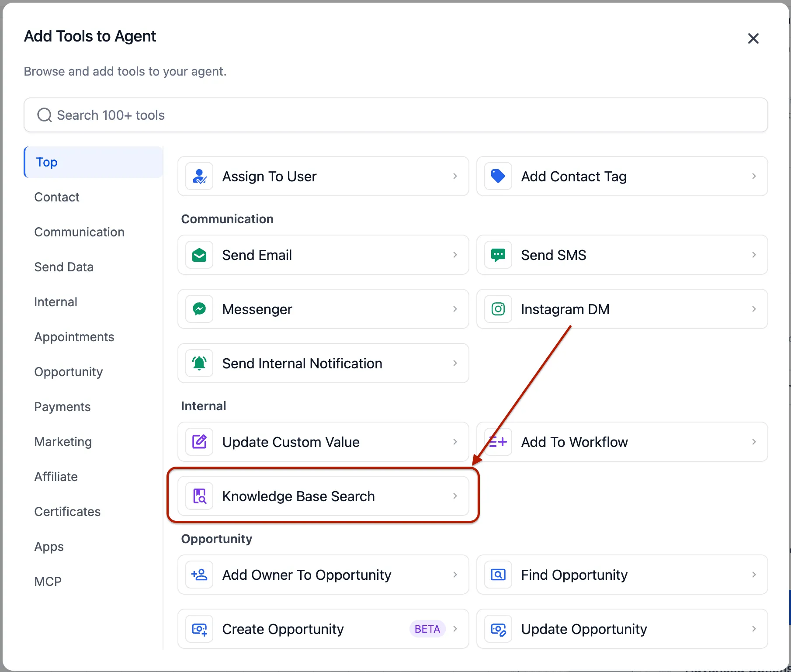This screenshot has height=672, width=791.
Task: Open the Send Data category
Action: [x=94, y=267]
